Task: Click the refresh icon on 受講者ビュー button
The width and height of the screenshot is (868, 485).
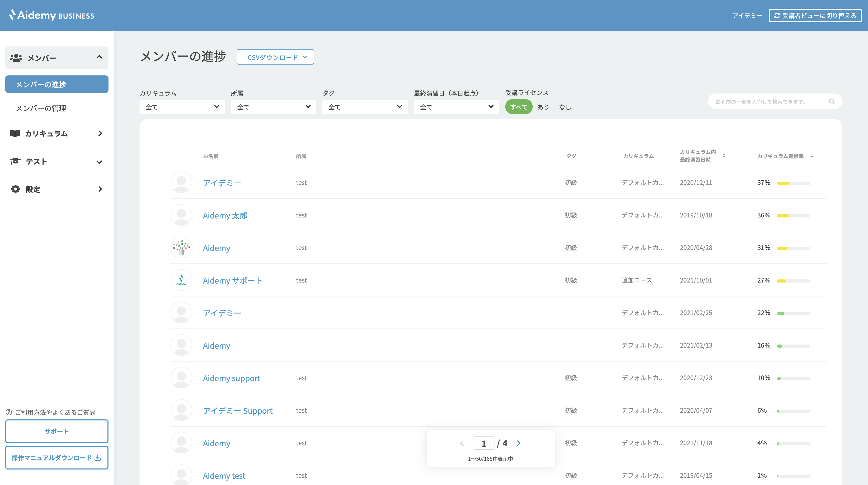Action: tap(777, 15)
